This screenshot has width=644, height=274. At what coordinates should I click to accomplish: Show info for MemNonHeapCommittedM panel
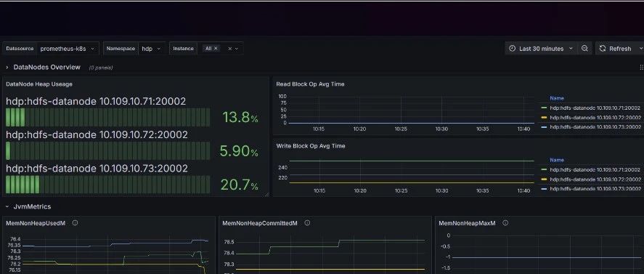(307, 223)
